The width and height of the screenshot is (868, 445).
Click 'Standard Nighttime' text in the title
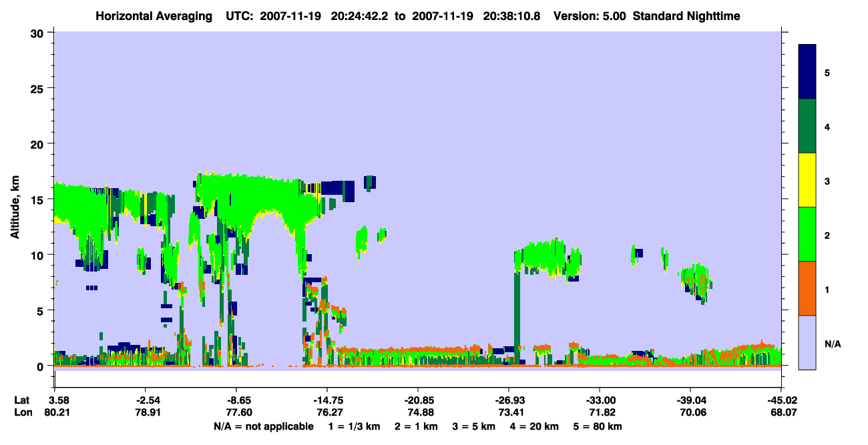point(686,16)
